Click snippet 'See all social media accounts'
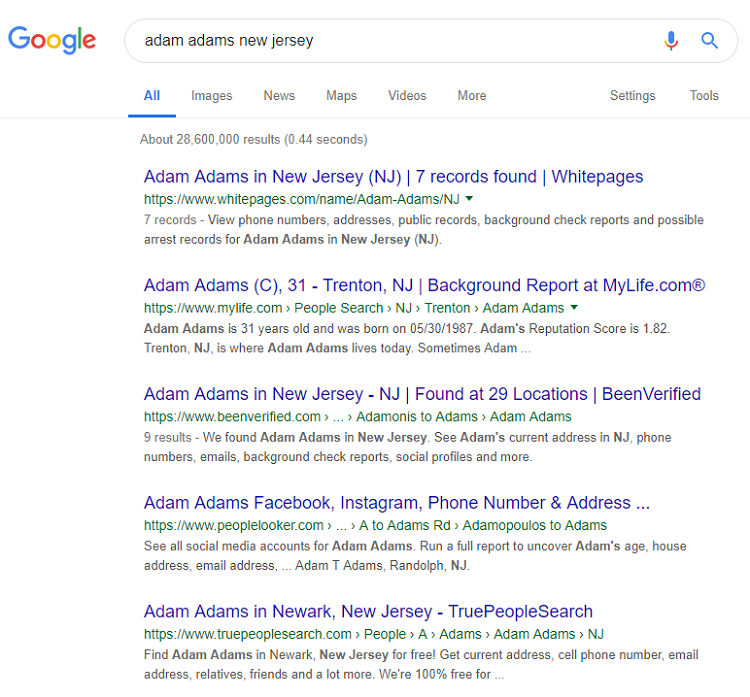The image size is (750, 697). tap(415, 555)
